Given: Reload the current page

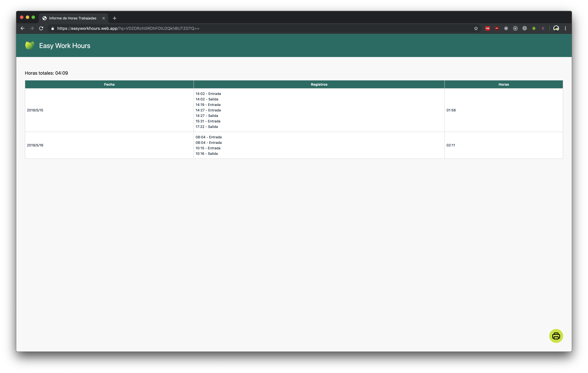Looking at the screenshot, I should (x=41, y=28).
